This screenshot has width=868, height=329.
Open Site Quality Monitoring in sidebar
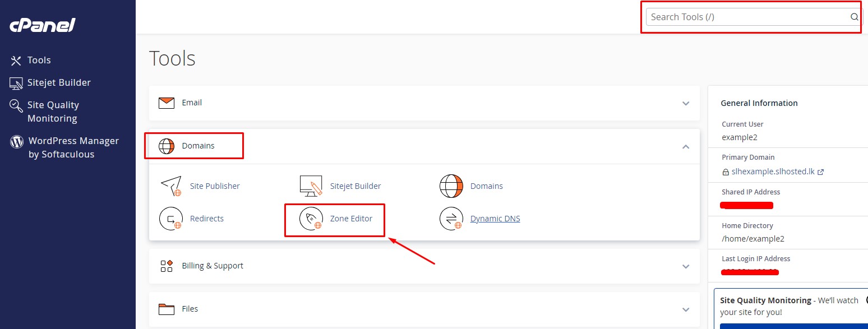(x=53, y=112)
